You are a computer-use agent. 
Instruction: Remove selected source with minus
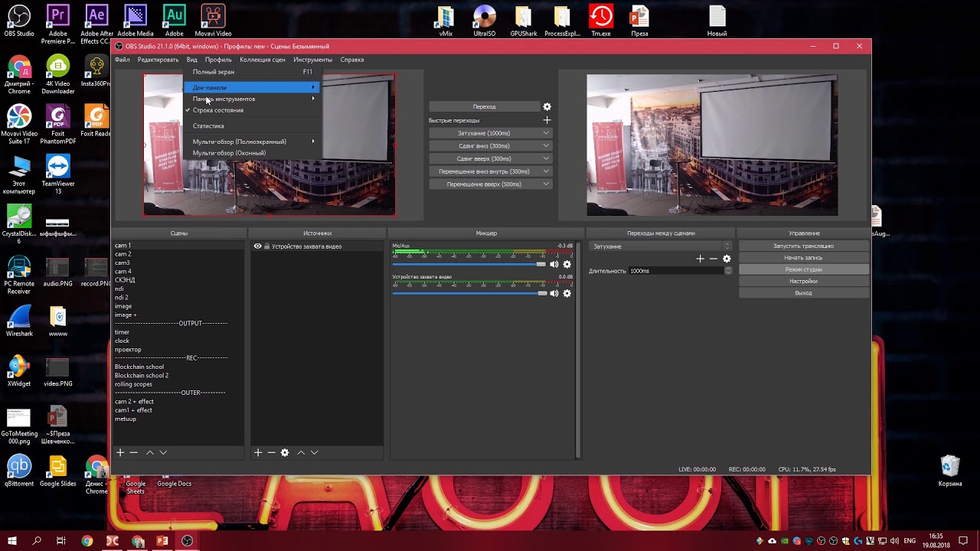[271, 452]
